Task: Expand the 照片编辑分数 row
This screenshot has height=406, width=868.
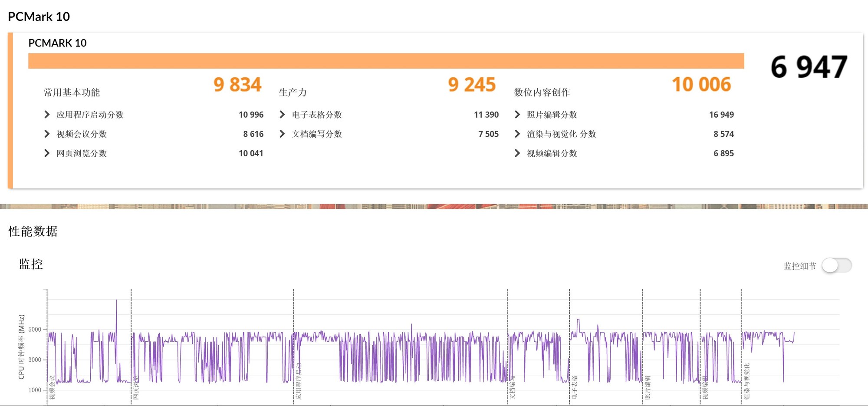Action: coord(517,115)
